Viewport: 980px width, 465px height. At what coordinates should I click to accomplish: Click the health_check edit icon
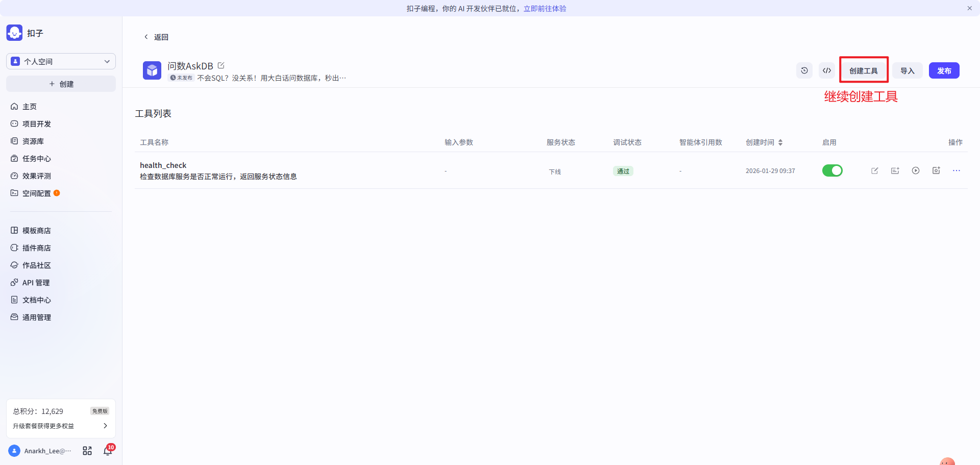coord(875,170)
